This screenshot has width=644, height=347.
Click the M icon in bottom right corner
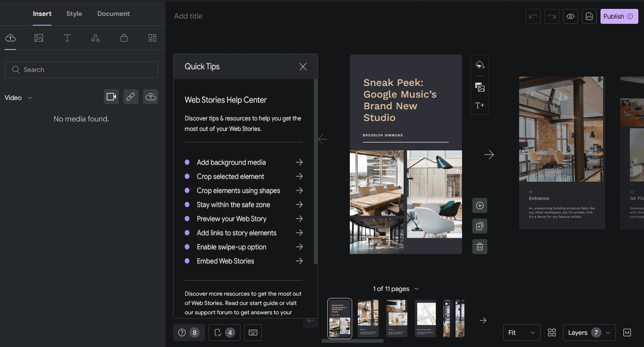pyautogui.click(x=627, y=333)
